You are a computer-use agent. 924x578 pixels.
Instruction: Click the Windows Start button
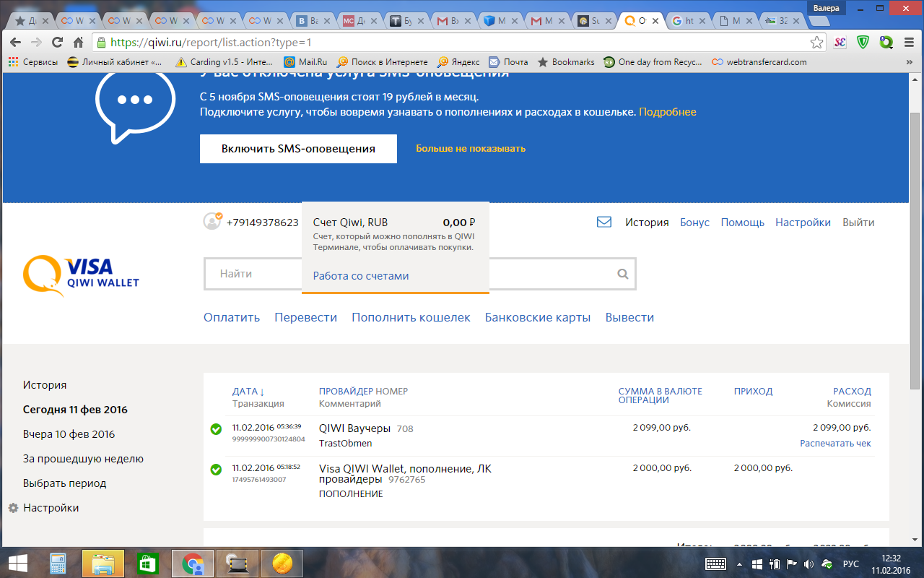[x=17, y=563]
